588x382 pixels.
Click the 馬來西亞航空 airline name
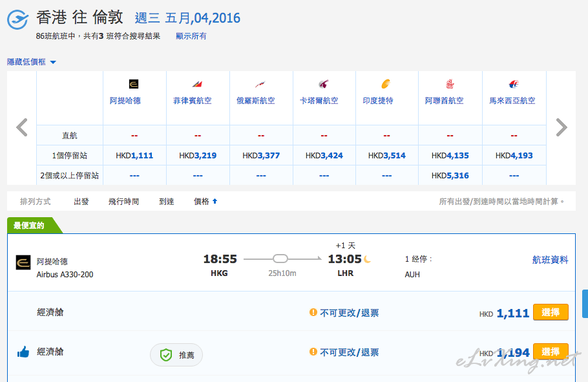pyautogui.click(x=512, y=101)
